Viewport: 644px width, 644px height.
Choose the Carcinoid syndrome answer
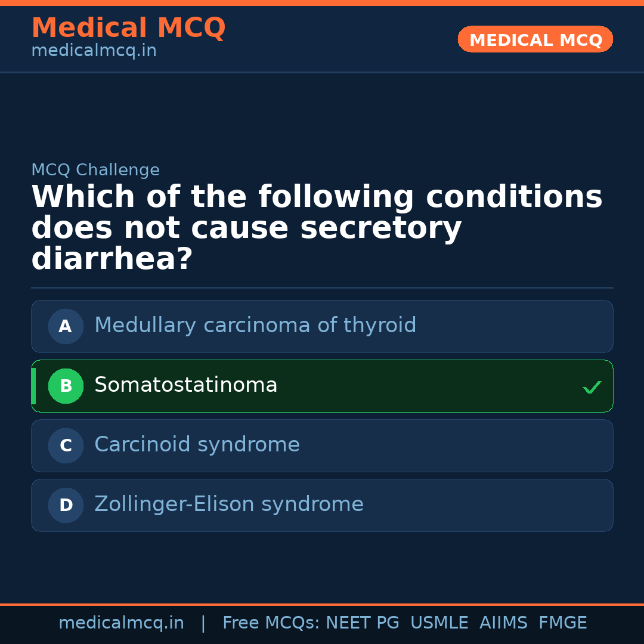[x=197, y=445]
